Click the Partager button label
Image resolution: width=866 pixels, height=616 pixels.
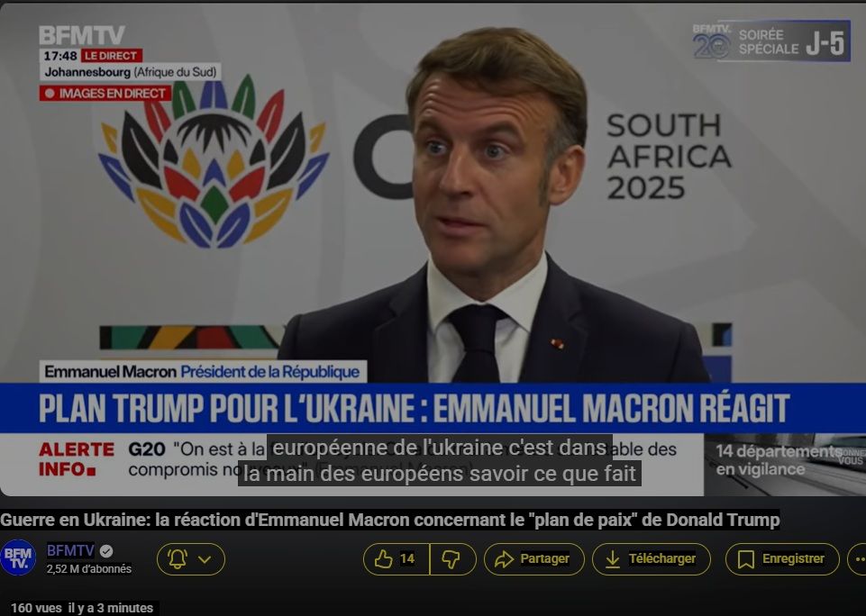[x=544, y=558]
